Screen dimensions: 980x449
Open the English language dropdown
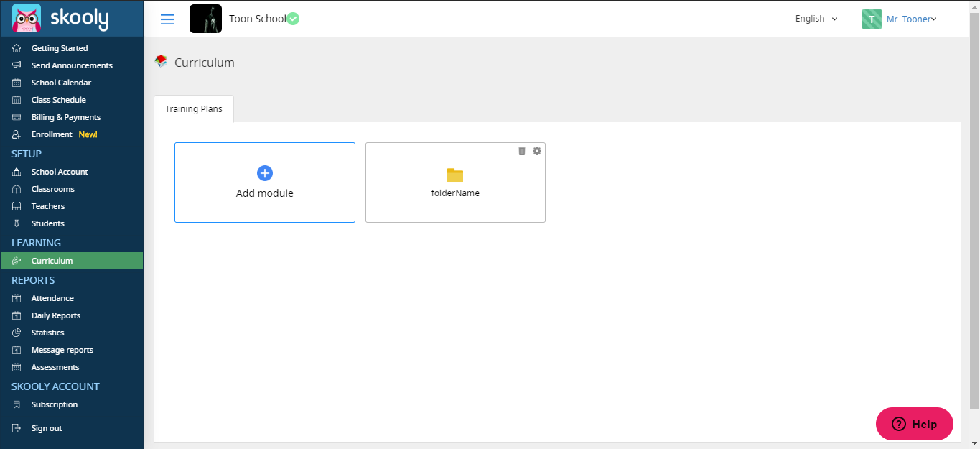(816, 19)
